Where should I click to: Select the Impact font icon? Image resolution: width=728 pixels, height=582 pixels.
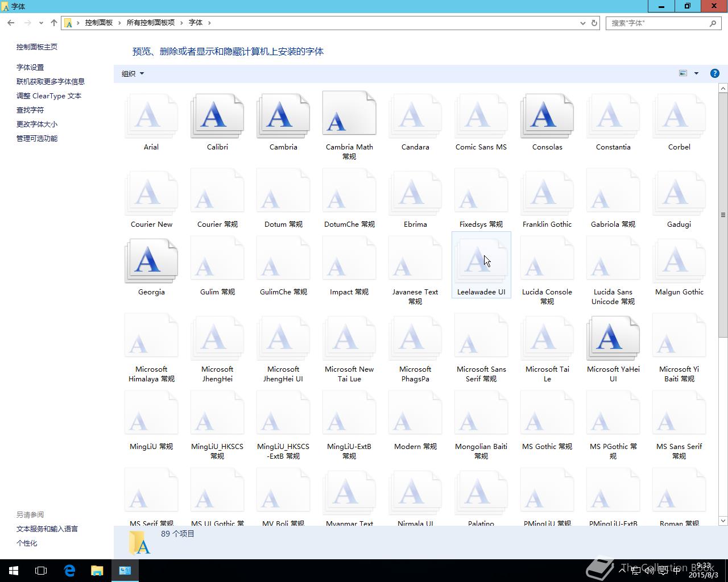click(x=349, y=259)
